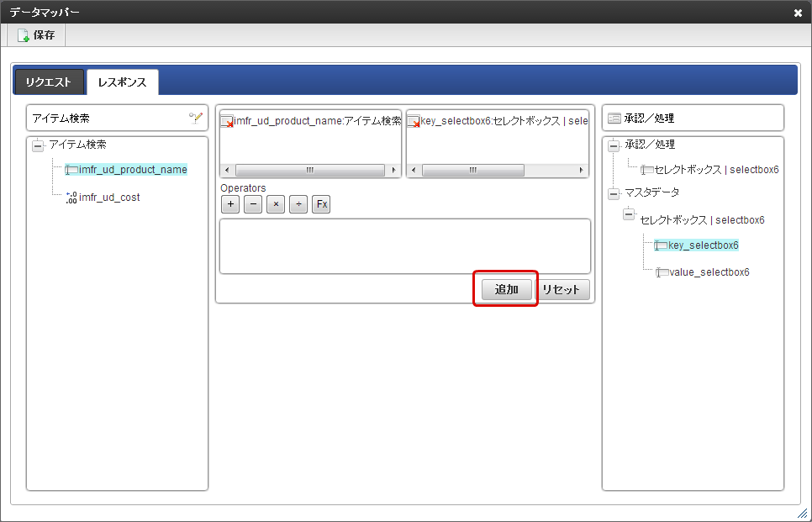Select key_selectbox6 in the right tree

click(x=704, y=245)
